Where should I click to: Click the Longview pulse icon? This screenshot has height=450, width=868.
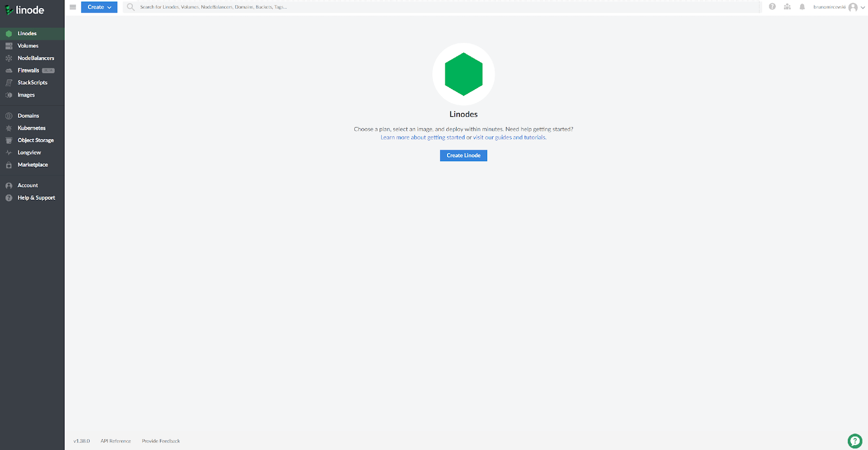tap(9, 153)
